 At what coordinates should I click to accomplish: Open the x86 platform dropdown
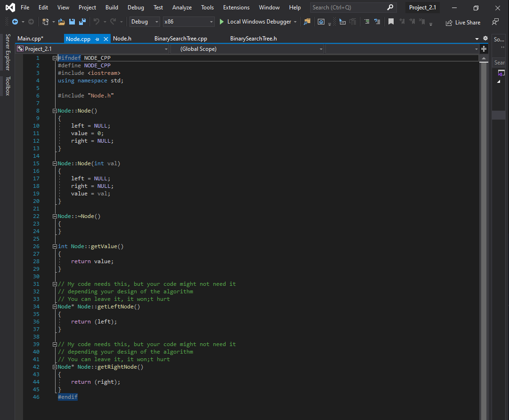click(188, 22)
